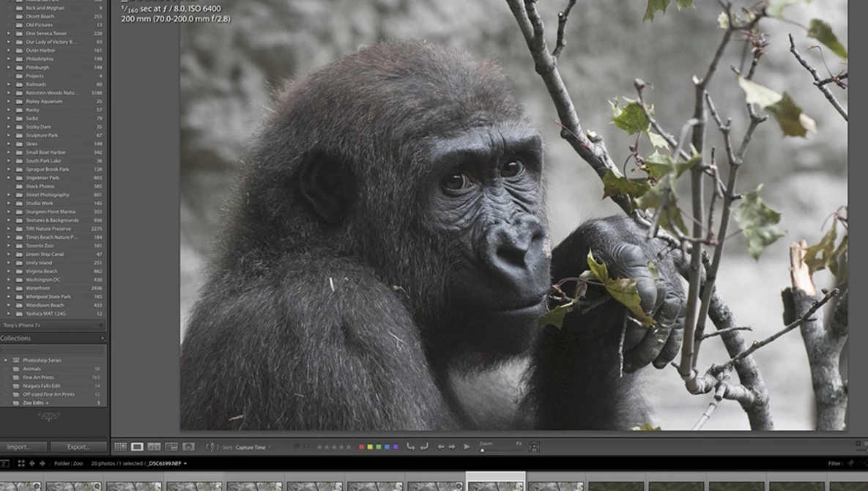Apply green color label
Image resolution: width=868 pixels, height=491 pixels.
coord(378,447)
